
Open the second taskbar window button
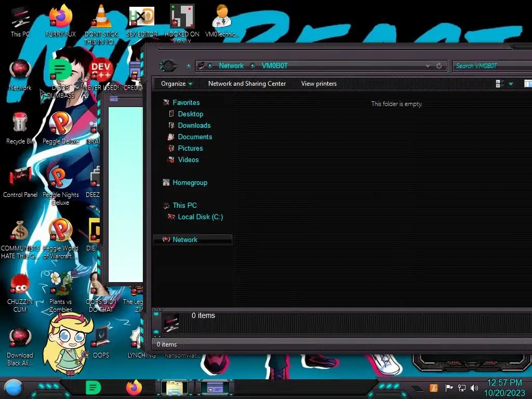(x=215, y=388)
